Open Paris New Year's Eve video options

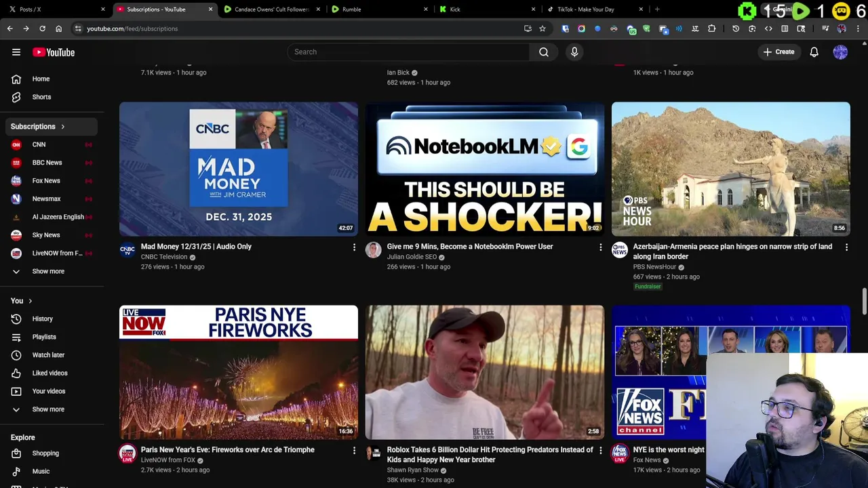click(x=354, y=451)
